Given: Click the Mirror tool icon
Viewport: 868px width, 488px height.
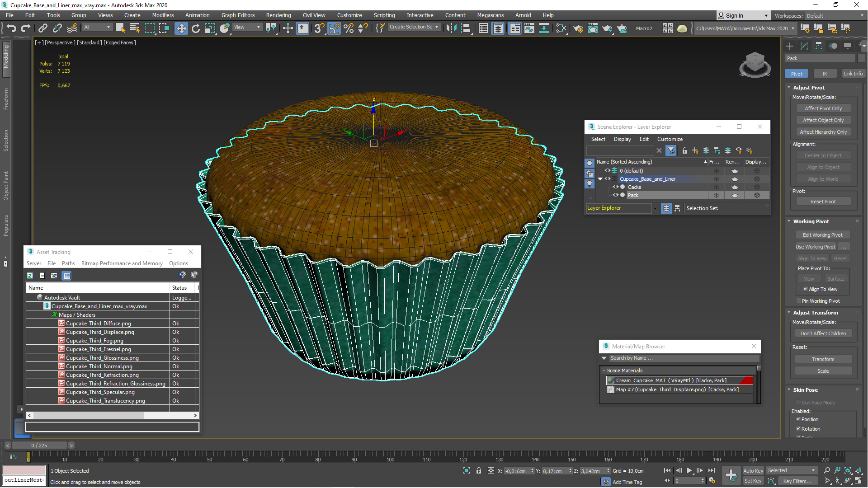Looking at the screenshot, I should click(451, 28).
